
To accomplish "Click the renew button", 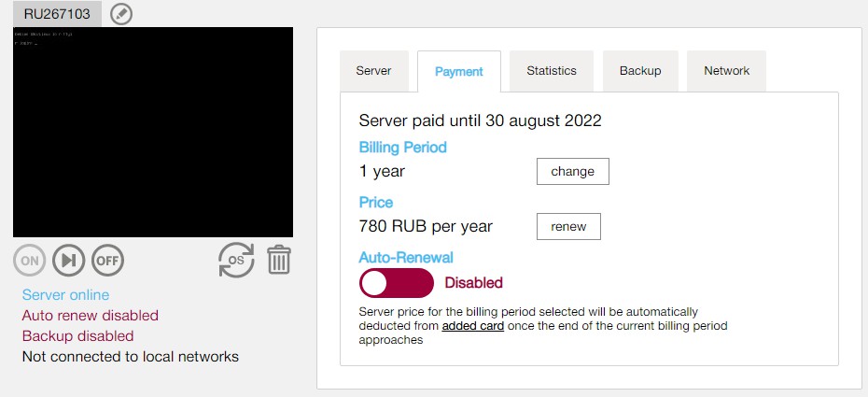I will (x=568, y=226).
